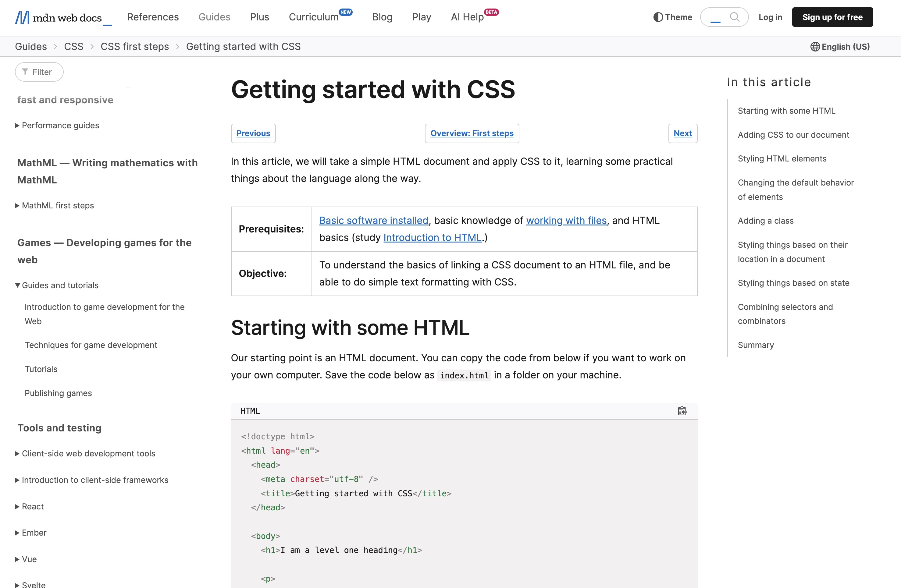Click Sign up for free button

(832, 17)
